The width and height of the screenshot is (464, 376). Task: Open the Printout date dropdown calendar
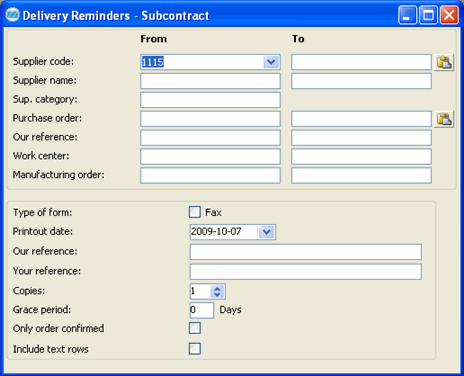point(266,232)
